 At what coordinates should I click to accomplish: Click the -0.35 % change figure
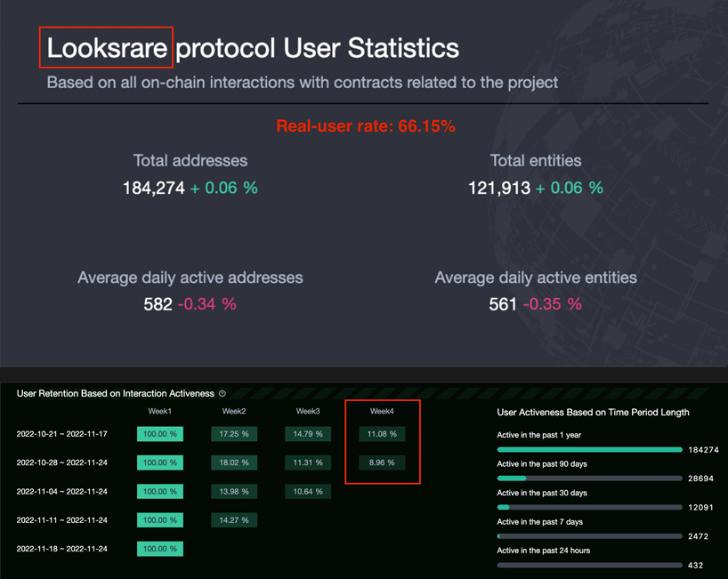[x=553, y=304]
